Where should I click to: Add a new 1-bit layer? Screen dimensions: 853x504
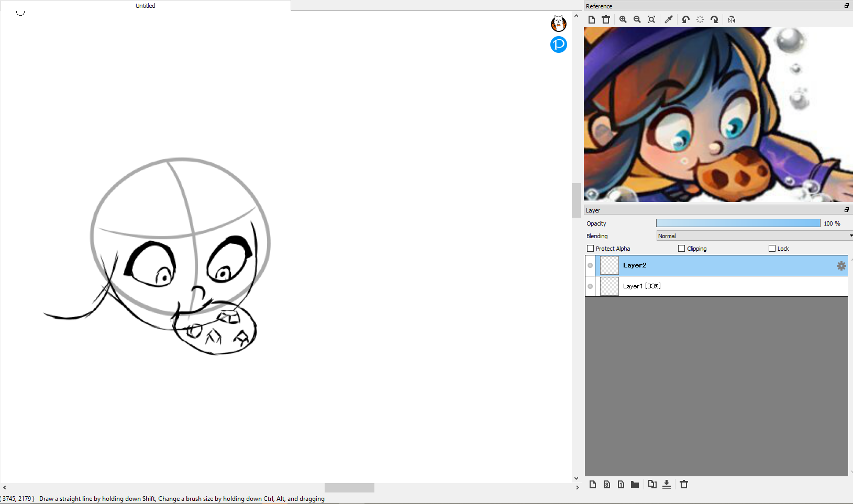point(621,485)
